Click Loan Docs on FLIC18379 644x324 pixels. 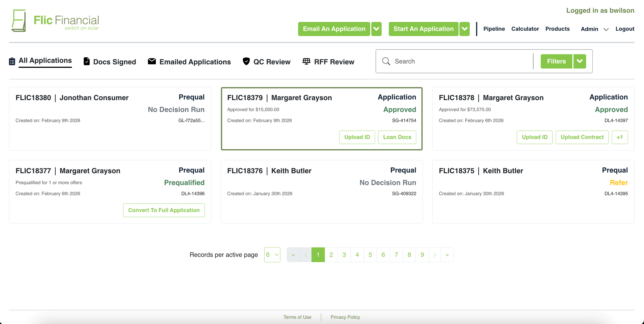pyautogui.click(x=397, y=137)
